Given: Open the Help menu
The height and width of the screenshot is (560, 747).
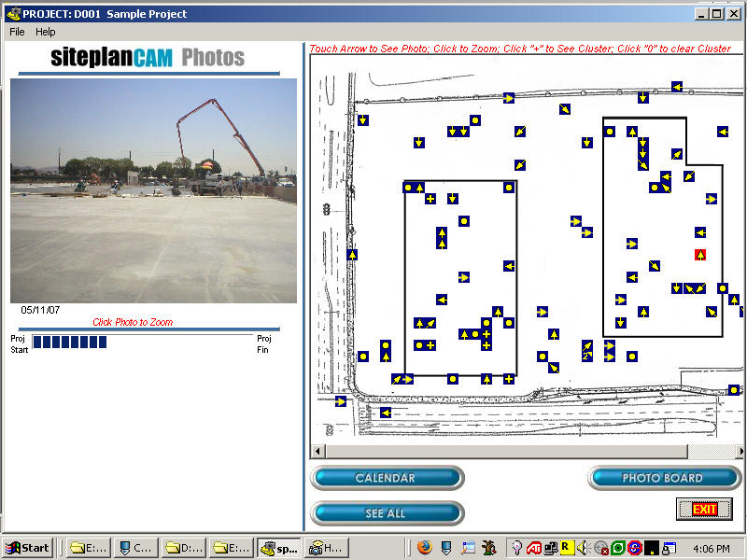Looking at the screenshot, I should tap(45, 32).
